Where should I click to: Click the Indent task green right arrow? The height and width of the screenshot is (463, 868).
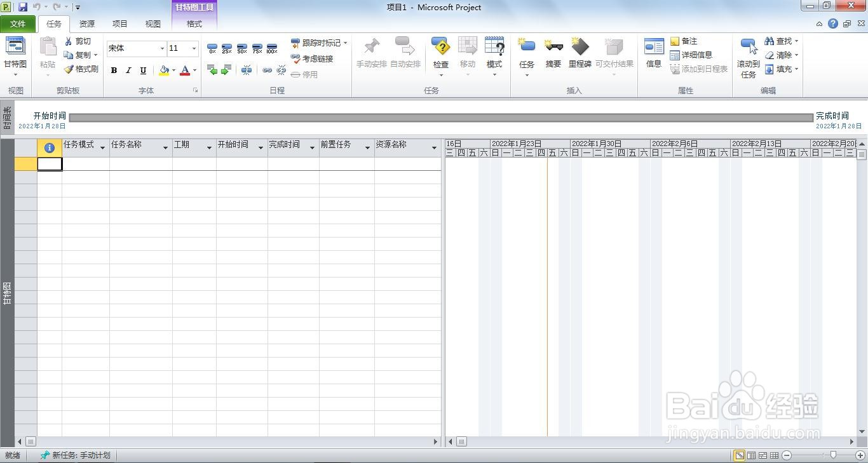(x=226, y=70)
